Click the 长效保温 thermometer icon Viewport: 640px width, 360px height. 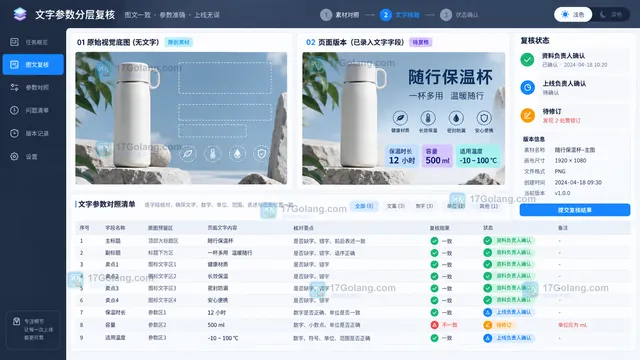point(428,118)
